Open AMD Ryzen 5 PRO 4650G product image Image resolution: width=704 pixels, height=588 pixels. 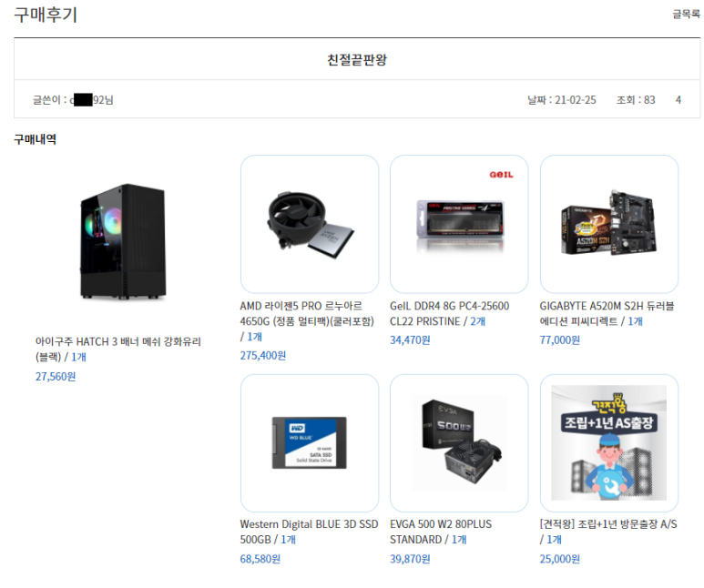coord(310,224)
